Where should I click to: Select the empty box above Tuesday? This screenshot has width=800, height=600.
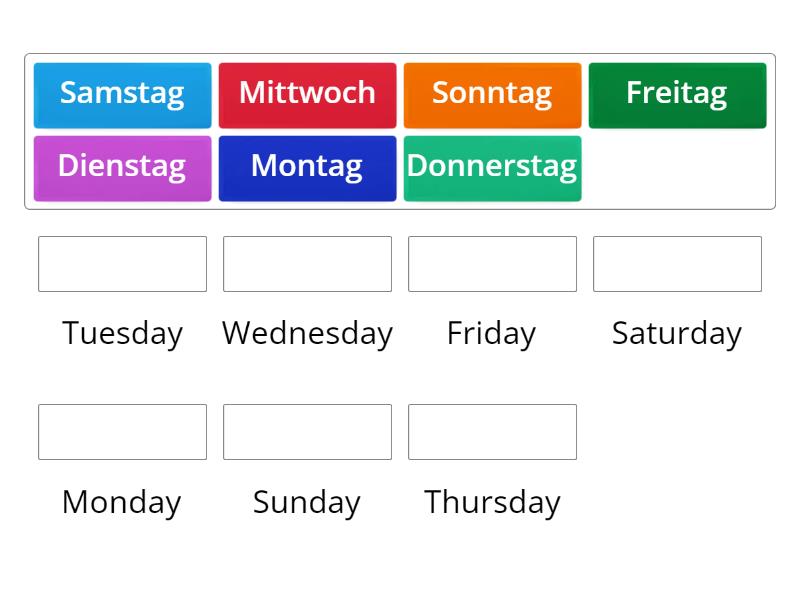122,264
